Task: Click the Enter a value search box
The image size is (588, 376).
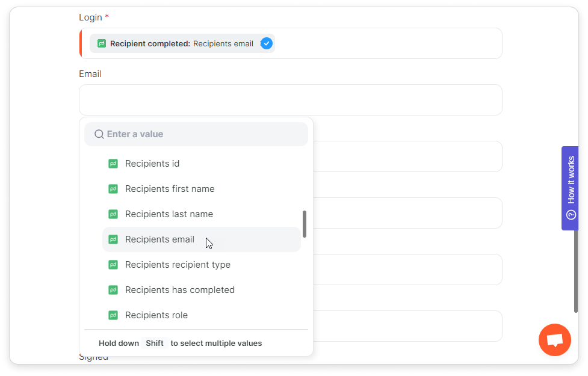Action: (x=196, y=134)
